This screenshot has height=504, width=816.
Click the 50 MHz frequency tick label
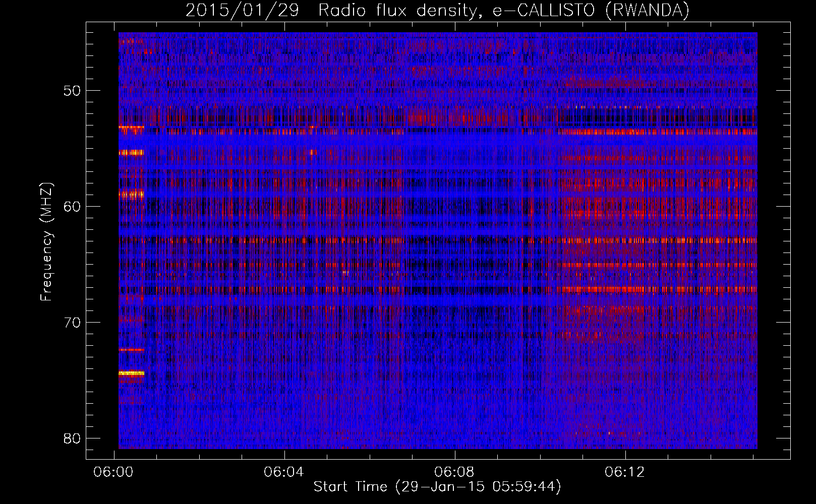[x=72, y=91]
